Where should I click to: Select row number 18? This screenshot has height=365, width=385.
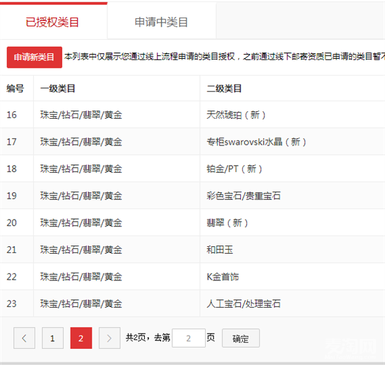point(12,169)
